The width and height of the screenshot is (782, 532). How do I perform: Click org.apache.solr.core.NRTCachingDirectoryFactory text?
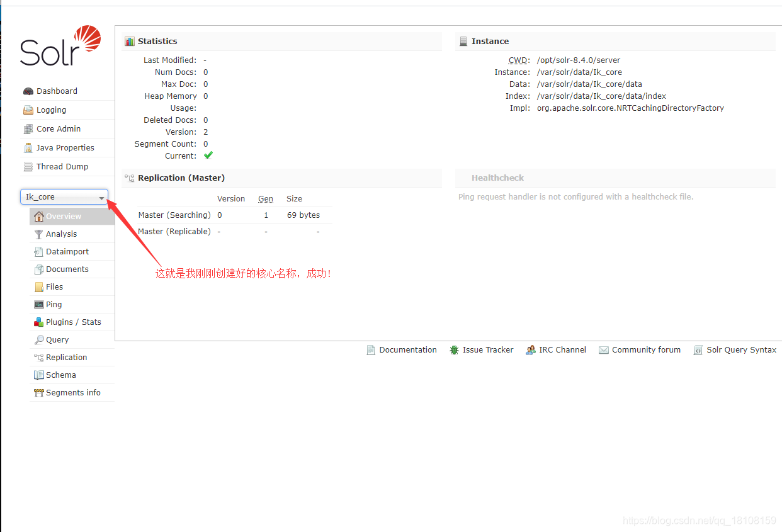pos(630,108)
